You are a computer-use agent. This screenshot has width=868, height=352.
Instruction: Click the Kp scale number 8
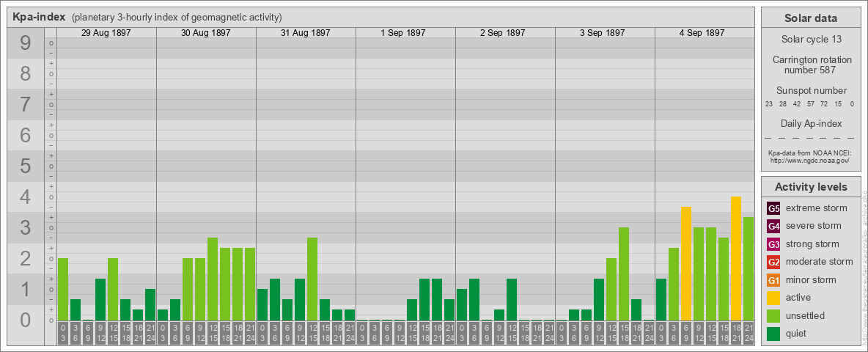26,73
